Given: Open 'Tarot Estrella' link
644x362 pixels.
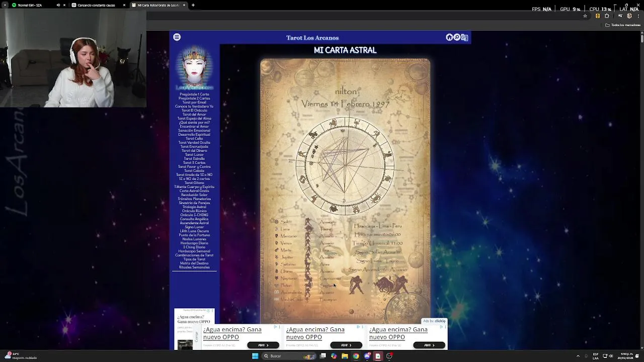Looking at the screenshot, I should point(194,159).
